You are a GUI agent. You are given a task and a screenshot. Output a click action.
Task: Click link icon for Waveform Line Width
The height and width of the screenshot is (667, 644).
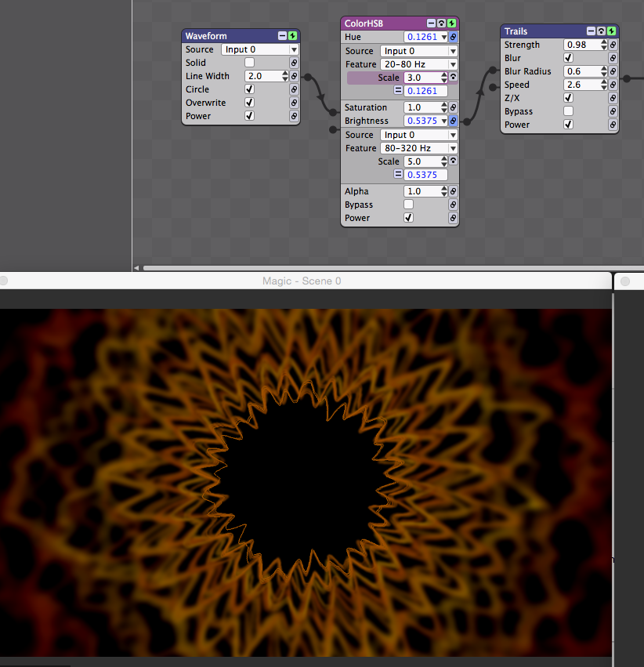294,76
